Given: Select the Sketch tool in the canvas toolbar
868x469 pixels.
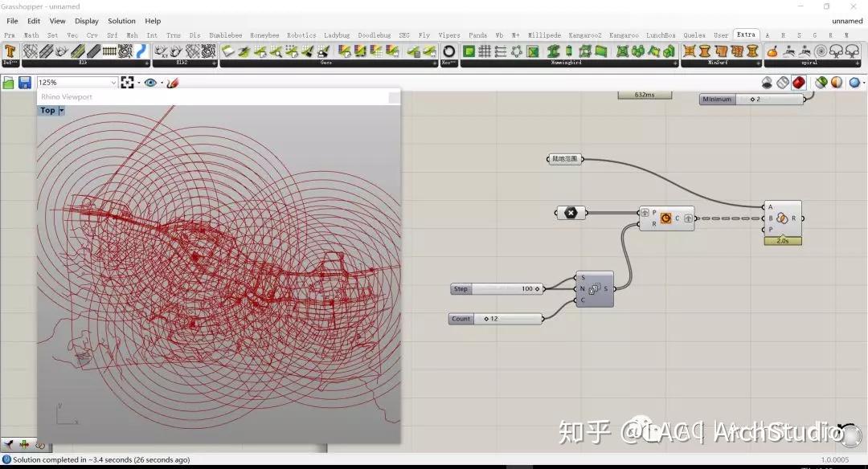Looking at the screenshot, I should click(x=173, y=82).
